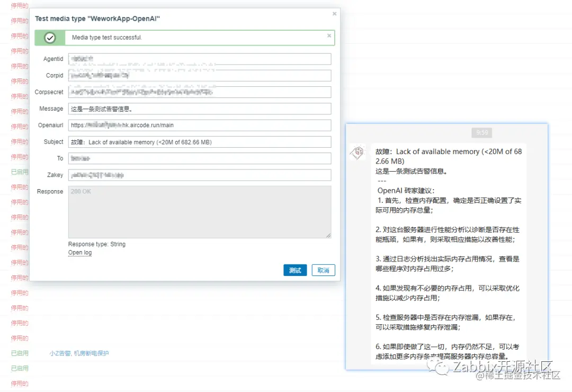
Task: Open the 小Z告警, 机房断电保护 link
Action: [x=79, y=353]
